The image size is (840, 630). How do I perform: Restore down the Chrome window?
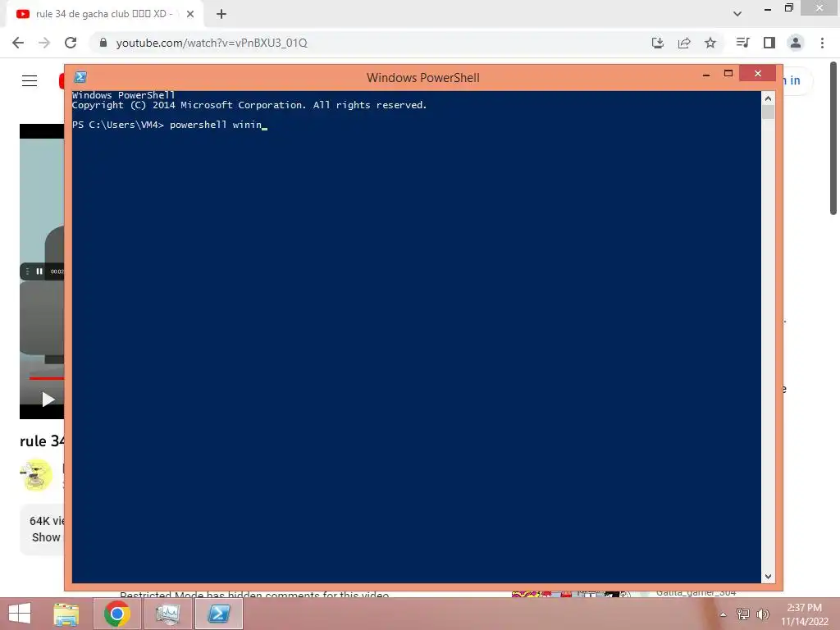tap(788, 8)
